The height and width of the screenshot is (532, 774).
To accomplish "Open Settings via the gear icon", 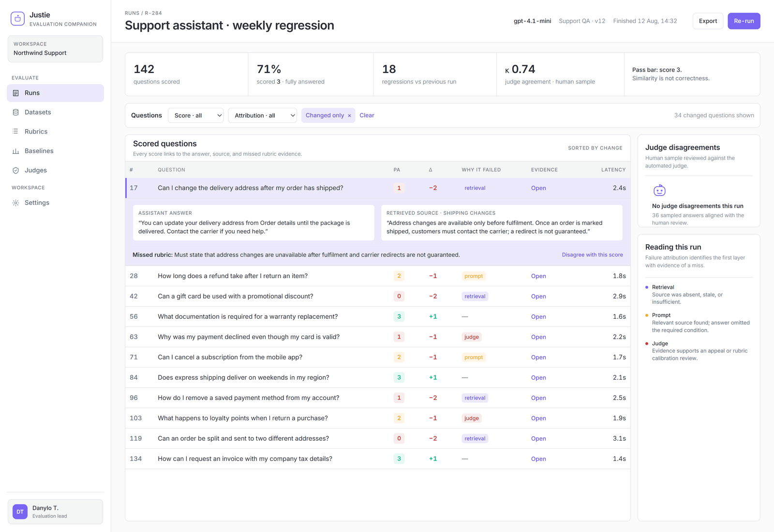I will [x=15, y=203].
